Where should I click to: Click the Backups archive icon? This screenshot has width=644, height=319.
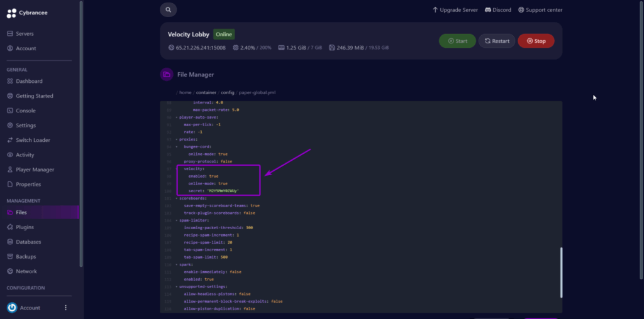click(10, 257)
